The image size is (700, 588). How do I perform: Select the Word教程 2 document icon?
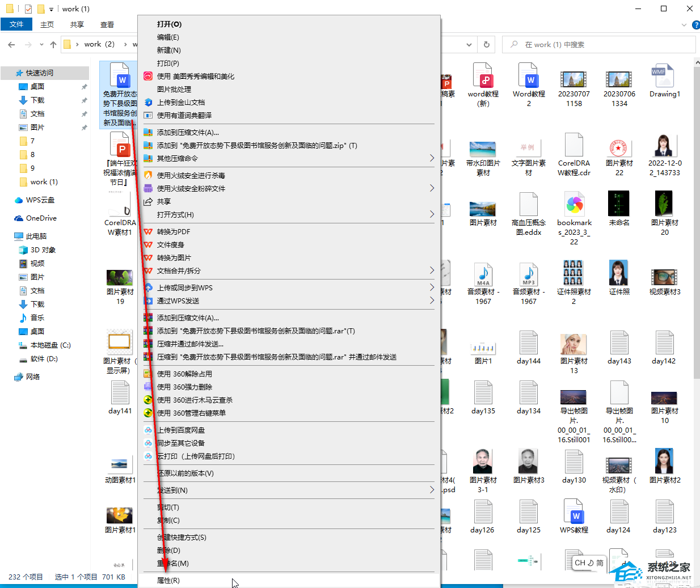pyautogui.click(x=528, y=75)
